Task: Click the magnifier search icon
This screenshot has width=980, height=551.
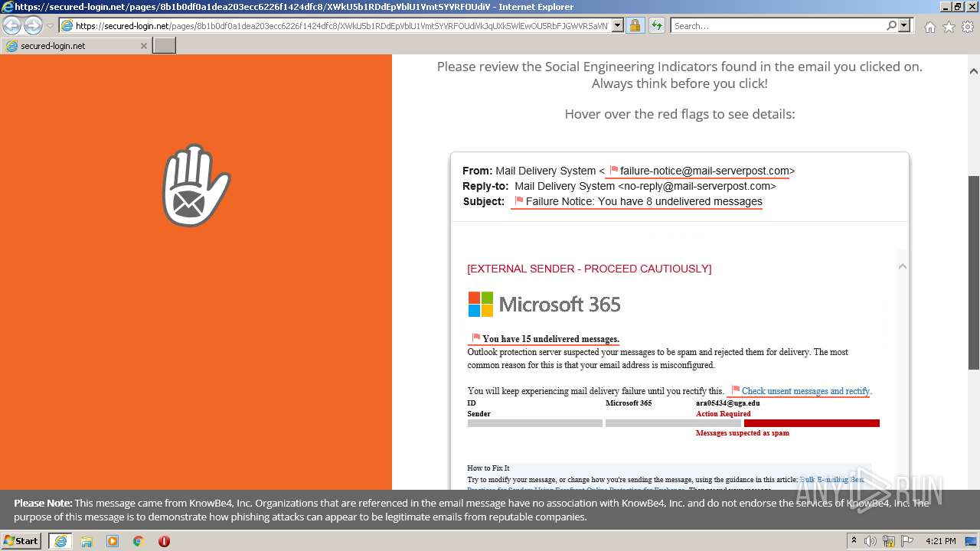Action: pos(891,26)
